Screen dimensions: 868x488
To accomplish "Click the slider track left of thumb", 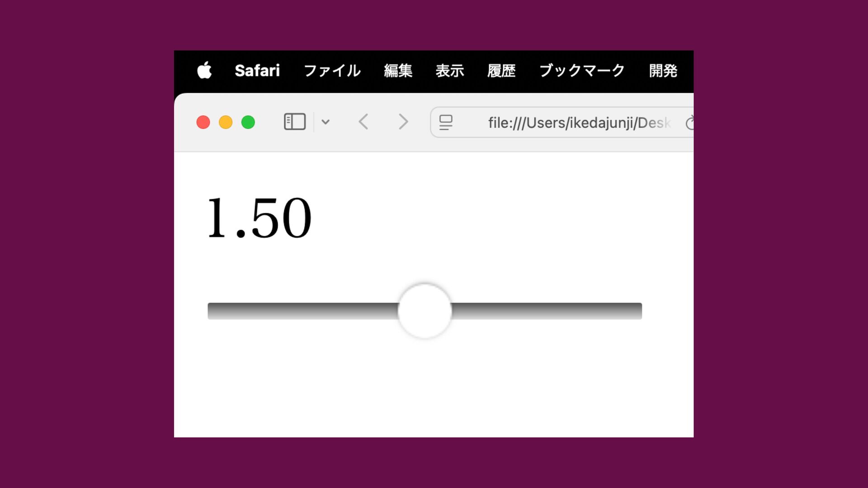I will [303, 311].
